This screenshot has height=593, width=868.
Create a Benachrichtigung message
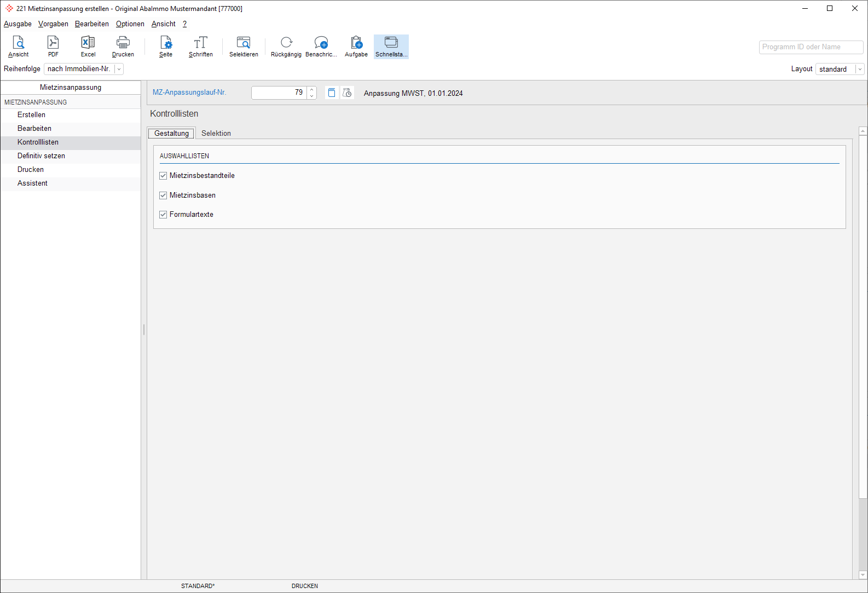(x=321, y=47)
